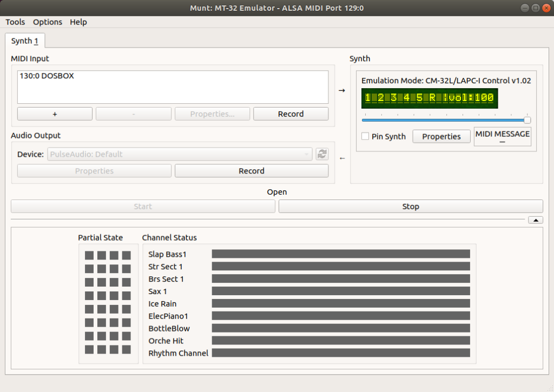Select the Synth 1 tab
This screenshot has height=392, width=554.
pos(25,41)
